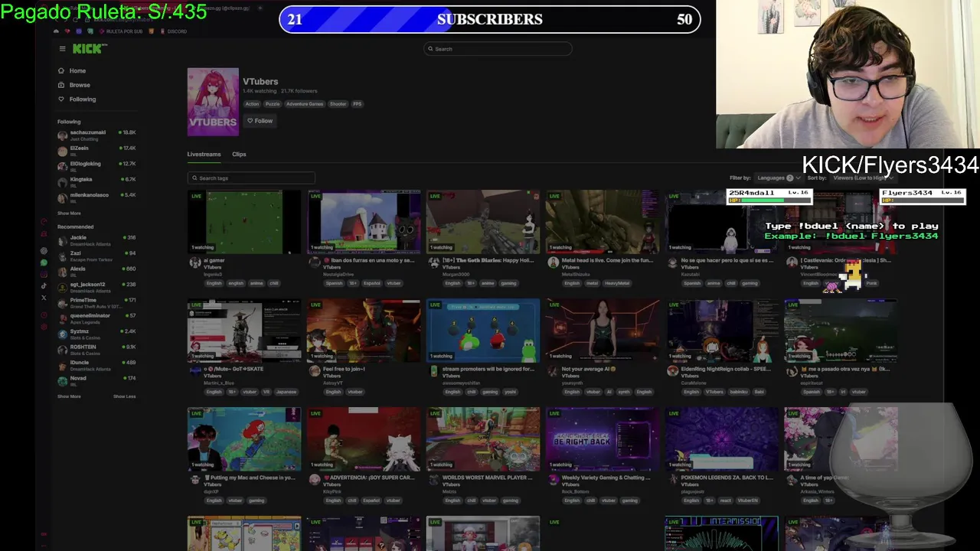The width and height of the screenshot is (980, 551).
Task: Select the Action category tag
Action: click(x=252, y=104)
